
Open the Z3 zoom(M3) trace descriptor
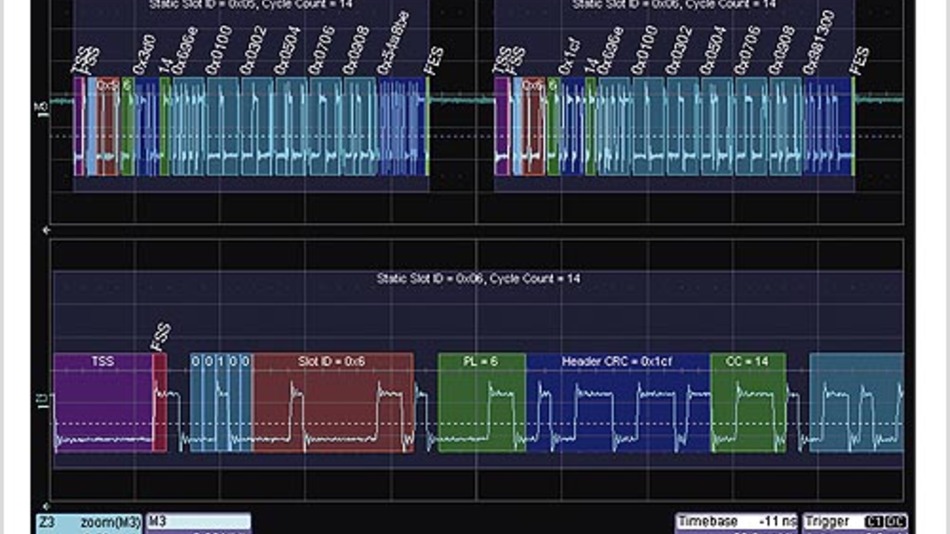click(88, 522)
